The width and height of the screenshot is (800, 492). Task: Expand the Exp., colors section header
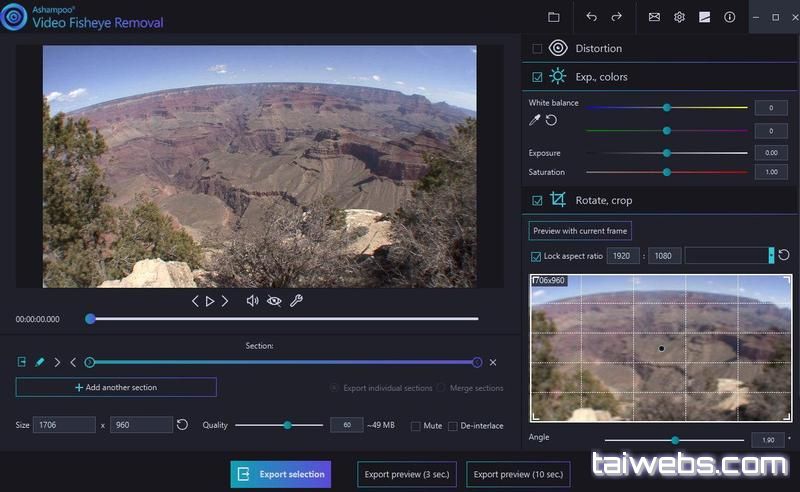point(601,77)
